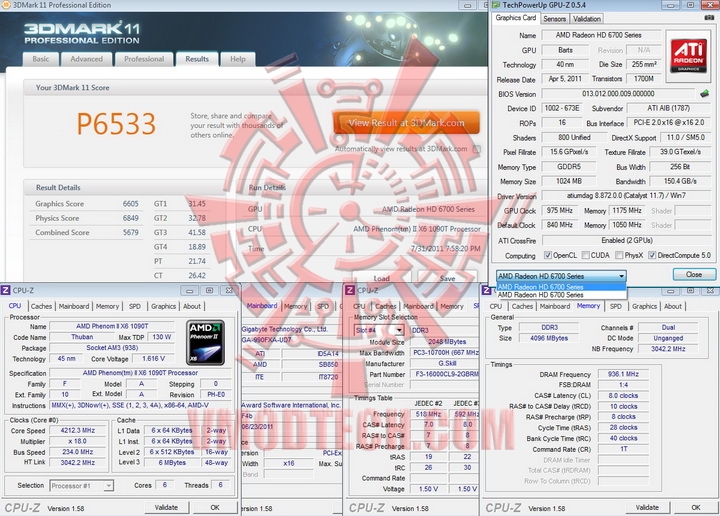Image resolution: width=720 pixels, height=516 pixels.
Task: Click the Graphics Score value 6605
Action: [x=130, y=204]
